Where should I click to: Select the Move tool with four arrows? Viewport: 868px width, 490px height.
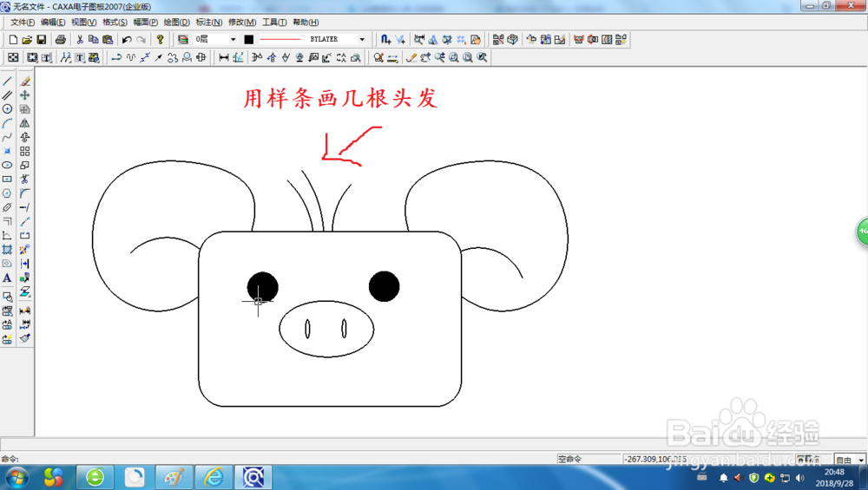25,95
